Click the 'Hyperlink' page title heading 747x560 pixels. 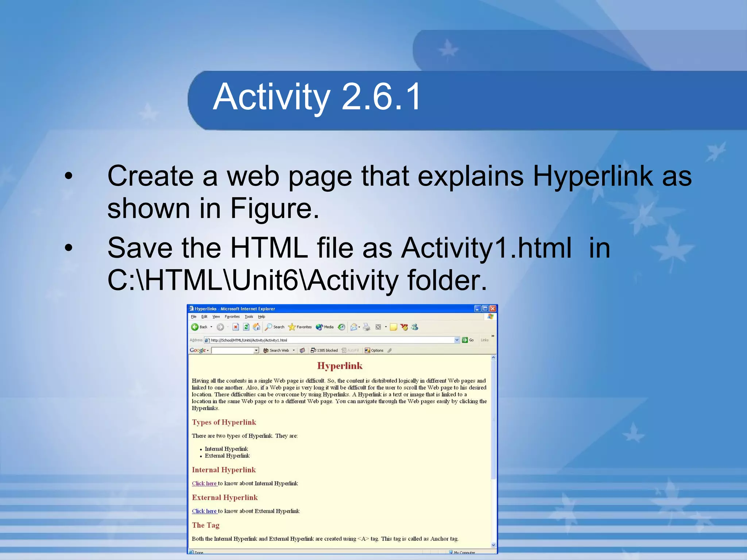pos(340,366)
